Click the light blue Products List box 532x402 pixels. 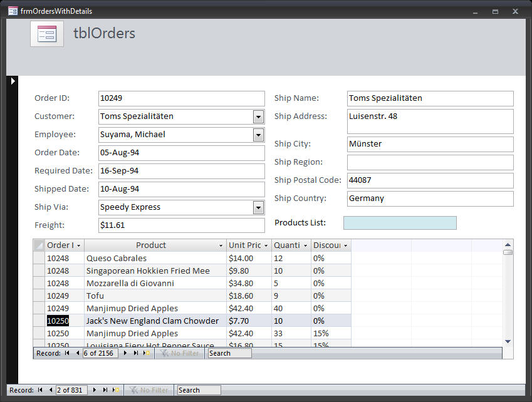(400, 223)
